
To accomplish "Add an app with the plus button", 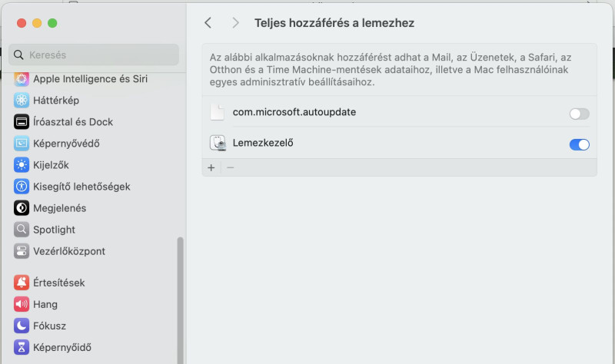I will [x=211, y=167].
